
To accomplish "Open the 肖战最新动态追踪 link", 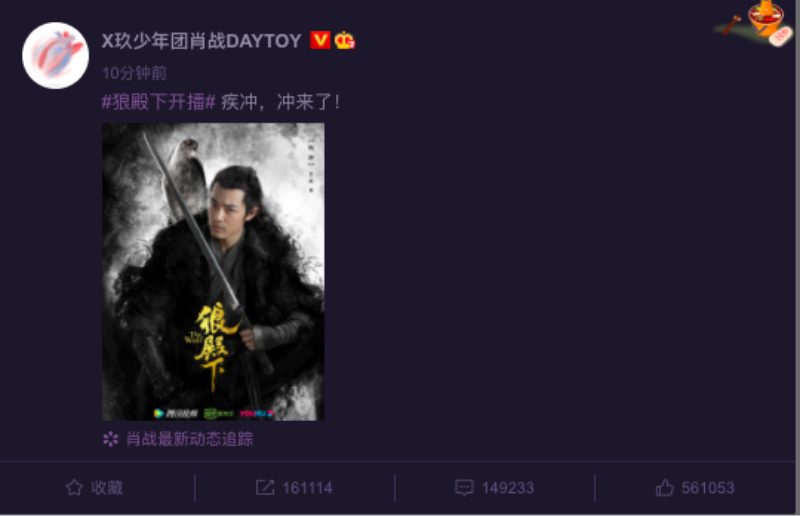I will [x=189, y=439].
